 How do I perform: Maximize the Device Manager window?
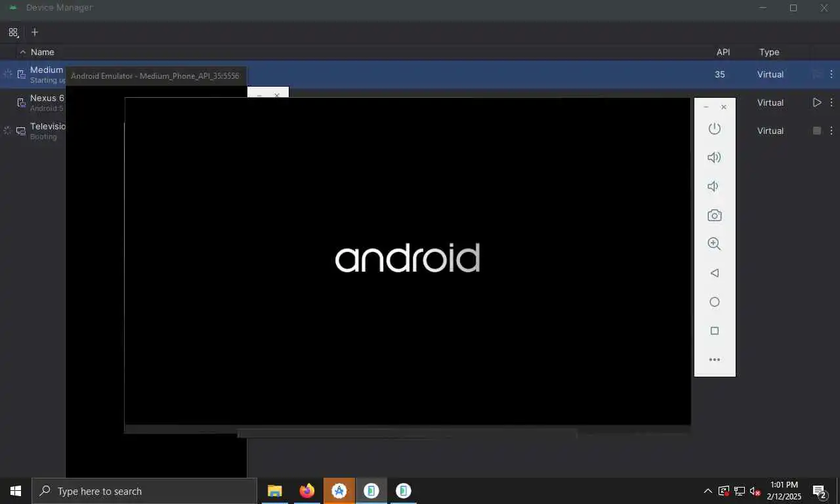[x=793, y=8]
